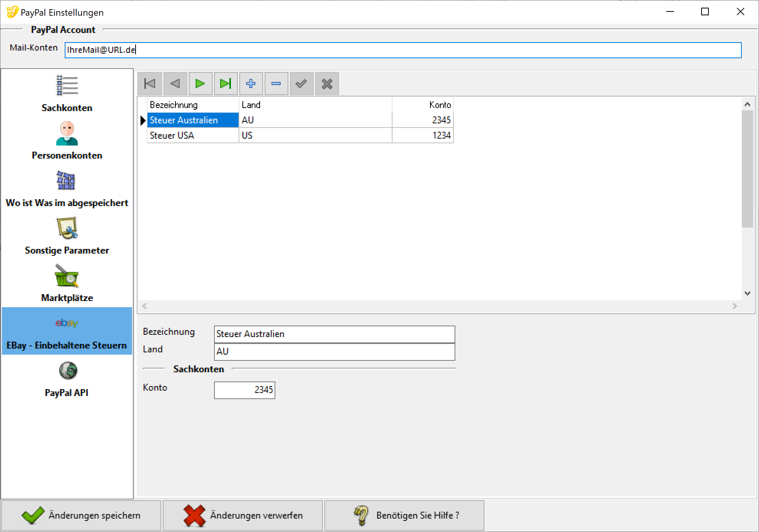The image size is (759, 532).
Task: Post edit with checkmark button
Action: click(301, 83)
